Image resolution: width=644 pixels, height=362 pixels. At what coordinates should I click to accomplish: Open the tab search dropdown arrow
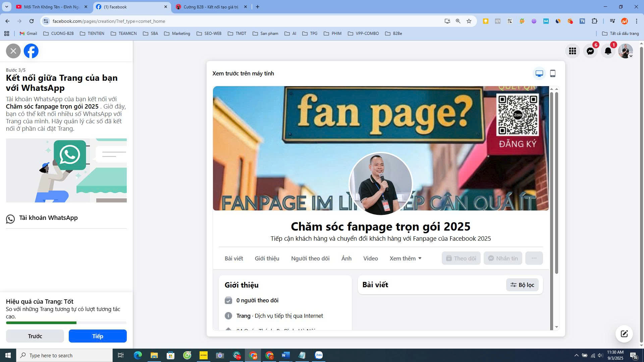tap(6, 7)
